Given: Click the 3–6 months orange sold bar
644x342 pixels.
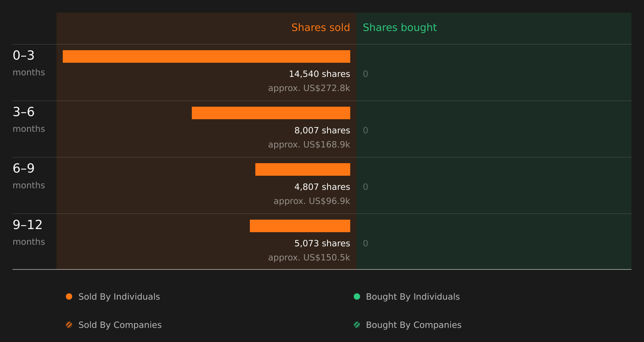Looking at the screenshot, I should [x=271, y=113].
